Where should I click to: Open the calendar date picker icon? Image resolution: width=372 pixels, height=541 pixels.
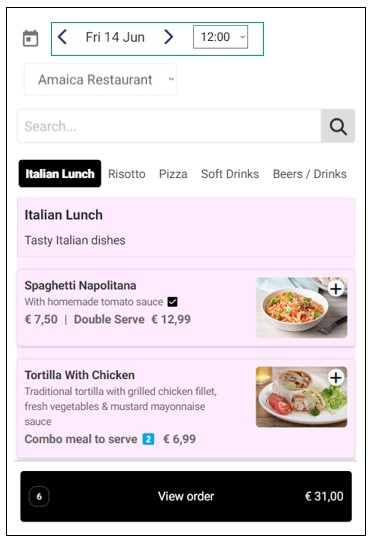click(x=30, y=38)
